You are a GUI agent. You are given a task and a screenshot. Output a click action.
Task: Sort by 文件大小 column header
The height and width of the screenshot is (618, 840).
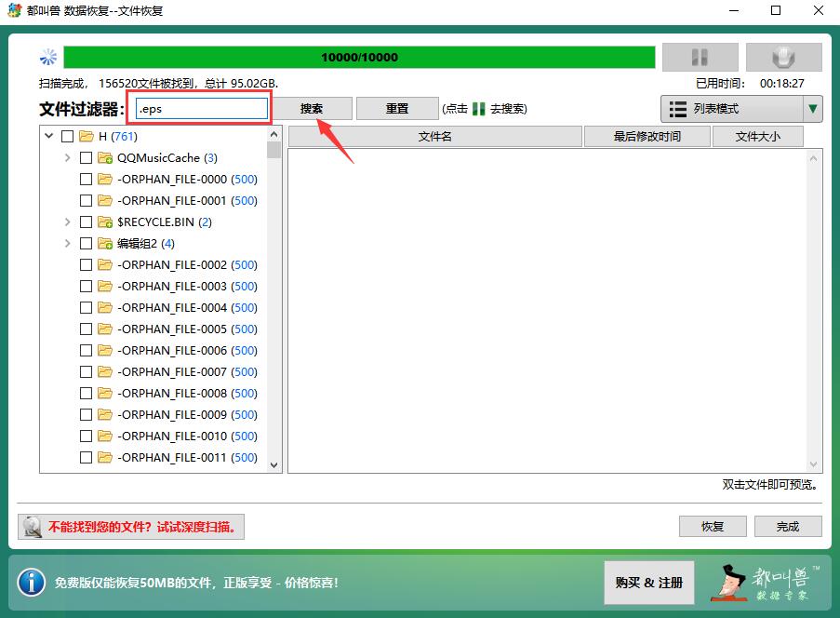[x=757, y=137]
